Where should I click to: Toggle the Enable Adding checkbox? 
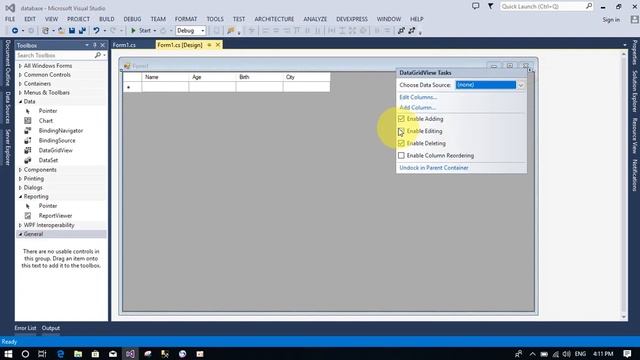tap(401, 119)
